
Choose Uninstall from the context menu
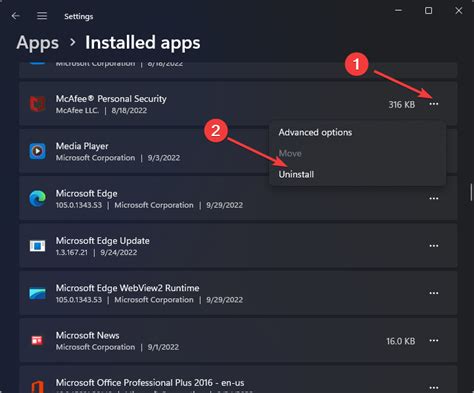pos(296,174)
